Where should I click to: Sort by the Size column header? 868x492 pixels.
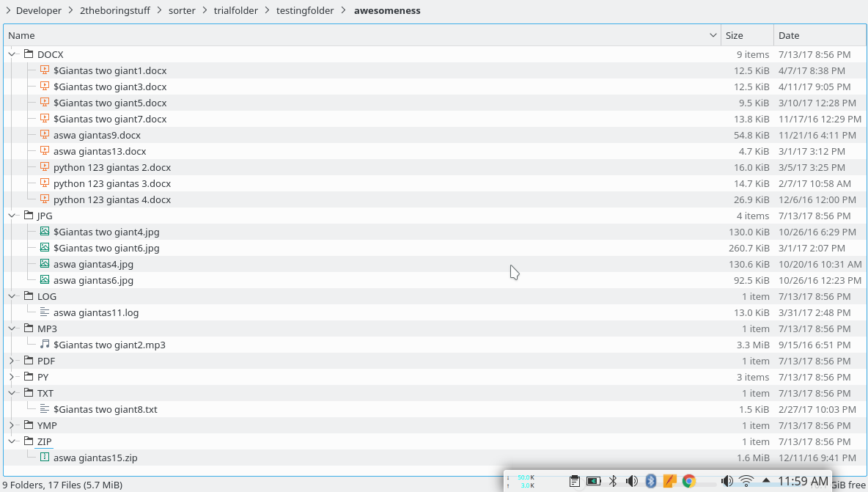point(747,35)
